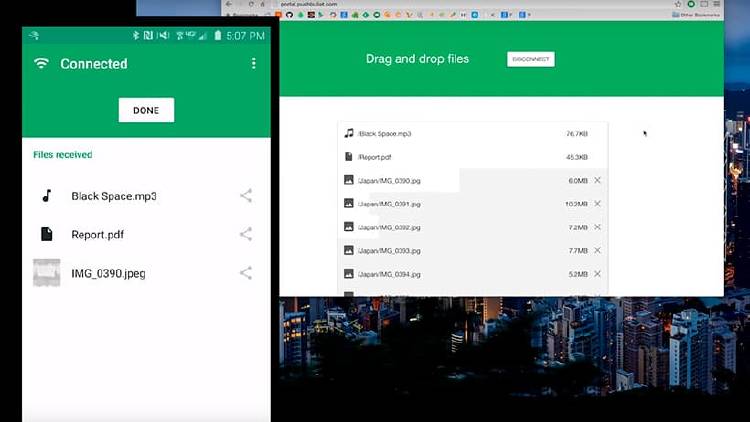Cancel the IMG_0394.jpg transfer

597,273
